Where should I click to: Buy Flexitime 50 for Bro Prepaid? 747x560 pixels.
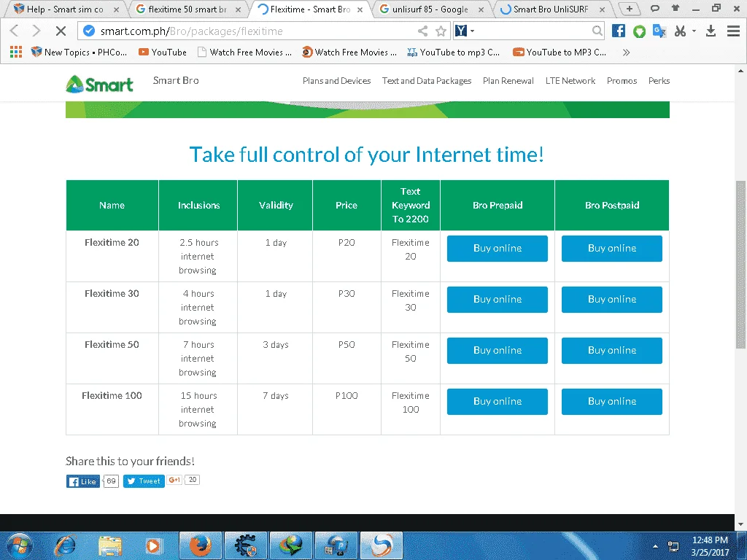[x=498, y=350]
